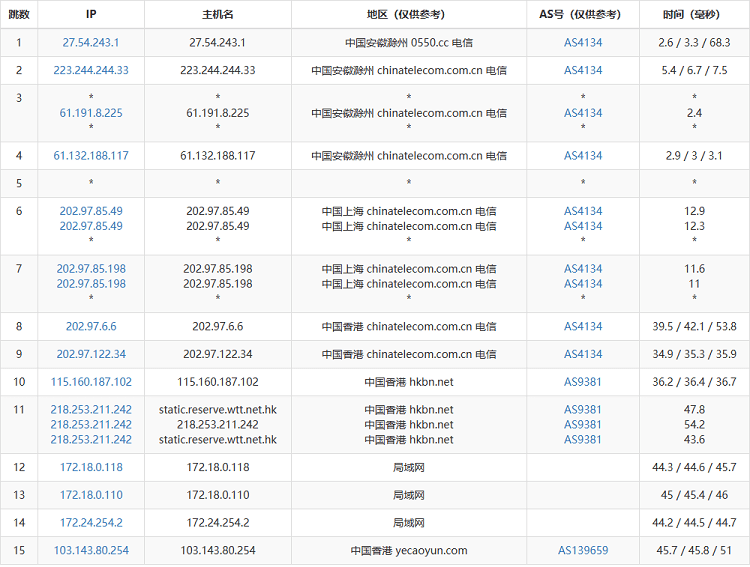Click time value 34.9 / 35.3 / 35.9
The width and height of the screenshot is (750, 567).
point(694,354)
